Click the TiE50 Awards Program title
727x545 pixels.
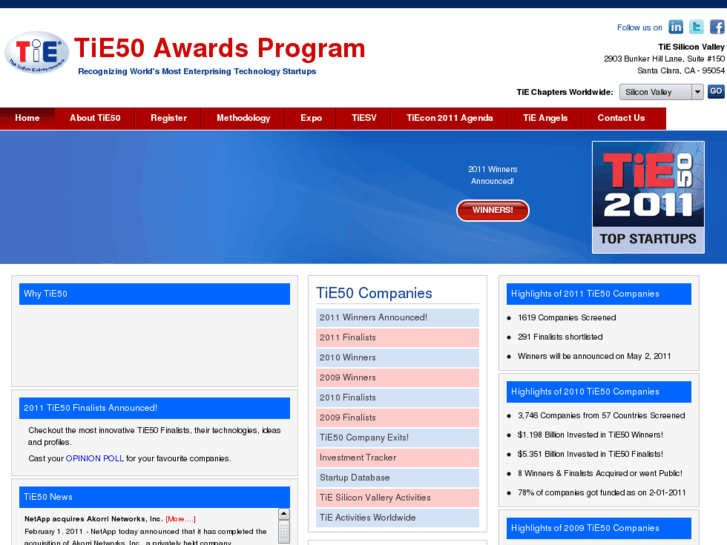(220, 48)
